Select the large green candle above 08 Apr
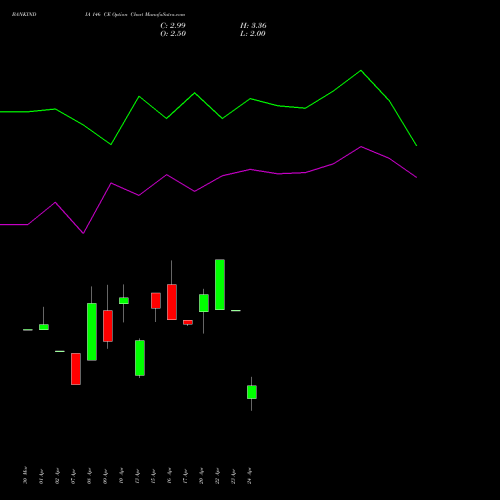 [x=92, y=332]
